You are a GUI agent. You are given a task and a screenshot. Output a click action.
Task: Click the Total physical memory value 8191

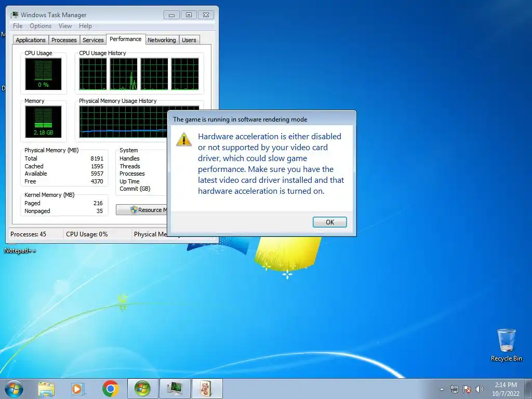(97, 158)
